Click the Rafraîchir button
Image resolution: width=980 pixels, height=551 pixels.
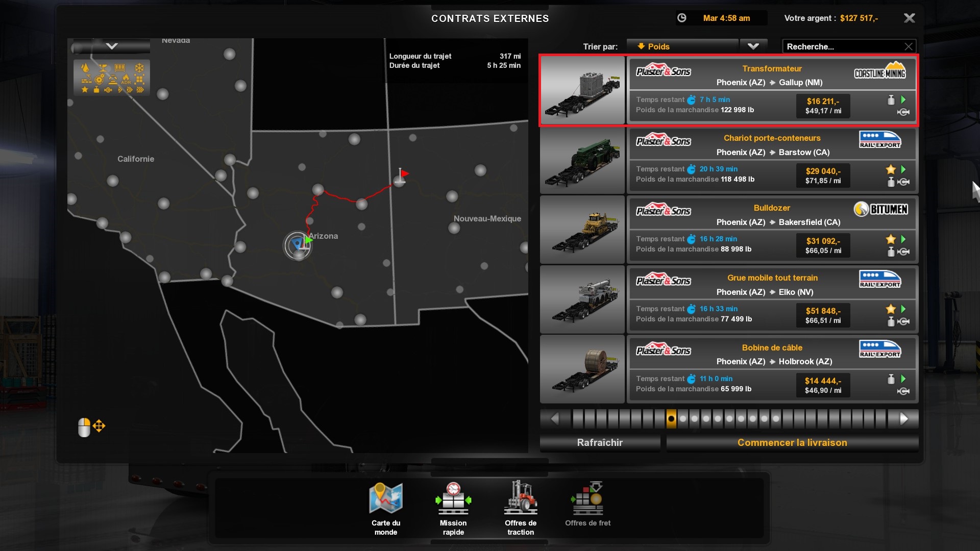pos(600,442)
